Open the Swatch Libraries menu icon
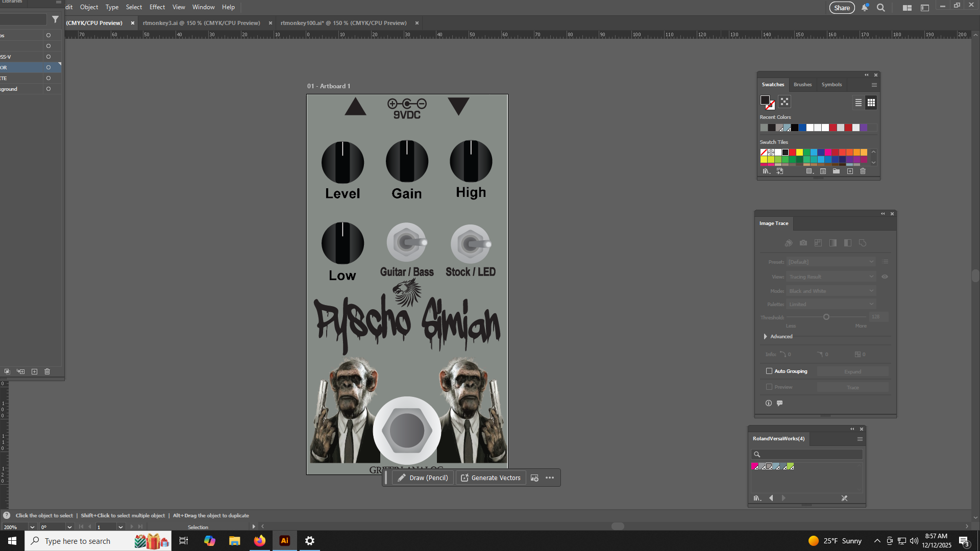The width and height of the screenshot is (980, 551). [x=766, y=171]
